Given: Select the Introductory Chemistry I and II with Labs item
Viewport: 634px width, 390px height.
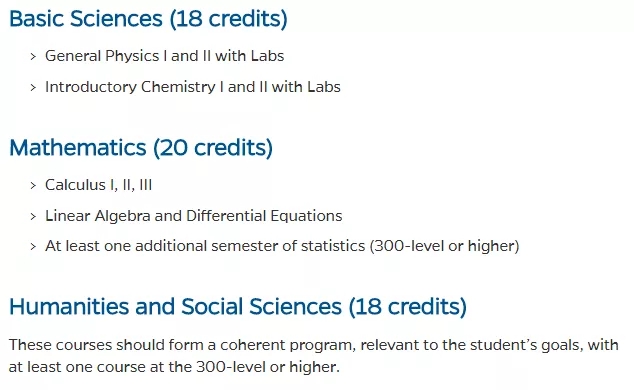Looking at the screenshot, I should tap(192, 87).
